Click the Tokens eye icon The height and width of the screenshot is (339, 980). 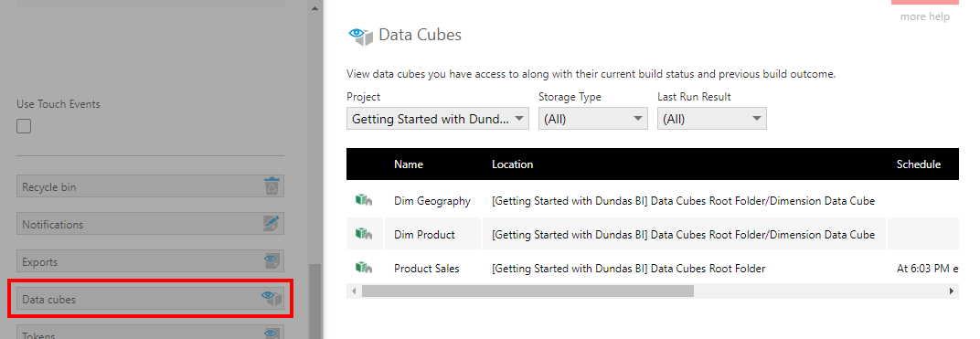pos(271,334)
